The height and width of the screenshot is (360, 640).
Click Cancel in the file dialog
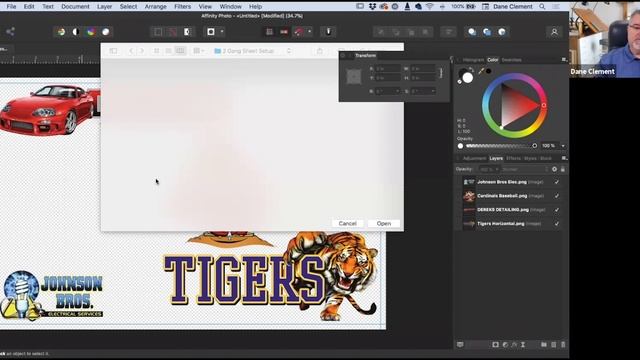tap(348, 224)
